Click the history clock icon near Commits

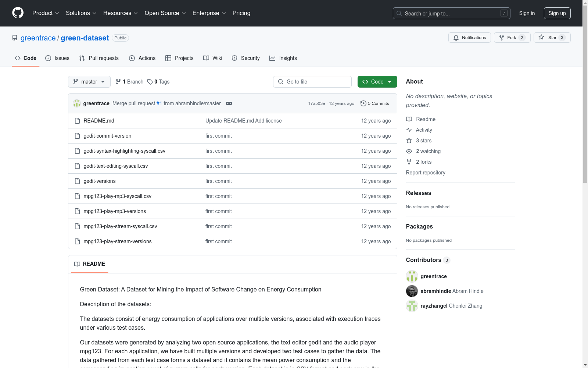[363, 103]
